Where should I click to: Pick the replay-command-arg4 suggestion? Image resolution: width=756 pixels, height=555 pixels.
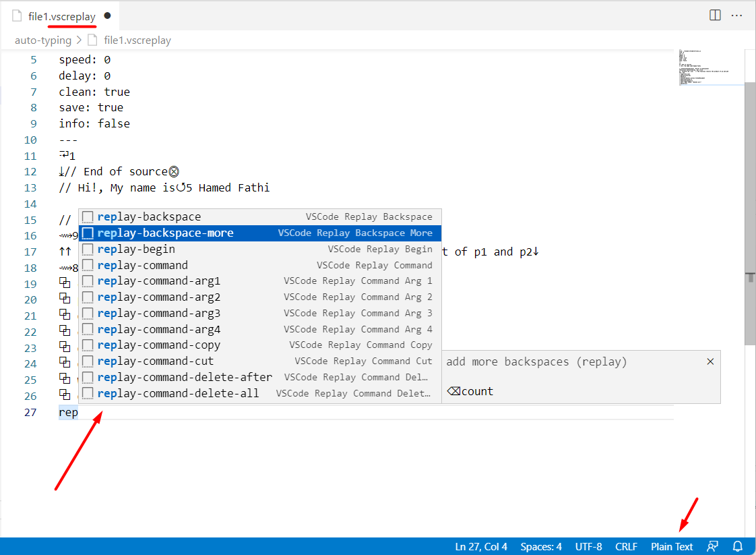point(260,329)
